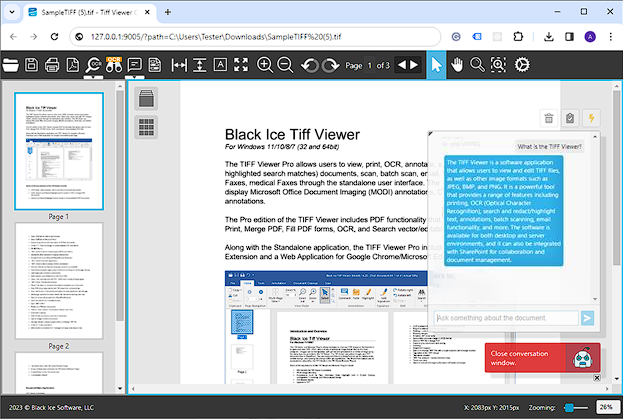
Task: Open the zoom percentage 26% box
Action: [605, 407]
